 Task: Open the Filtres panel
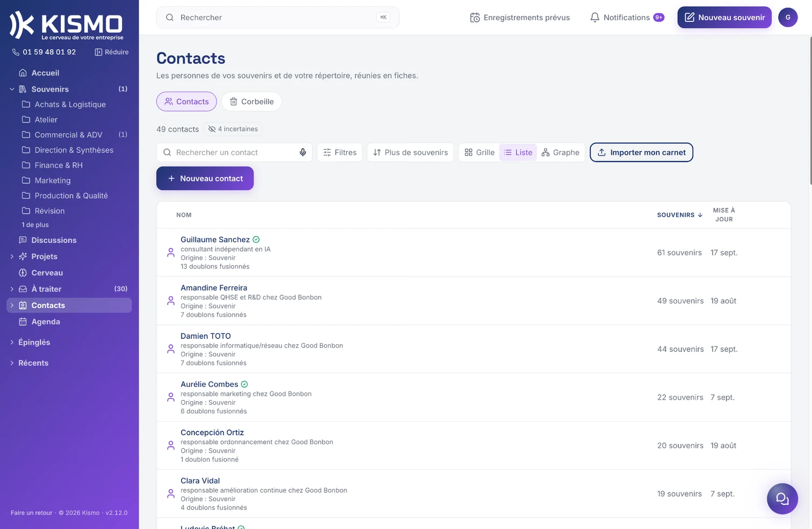coord(340,153)
